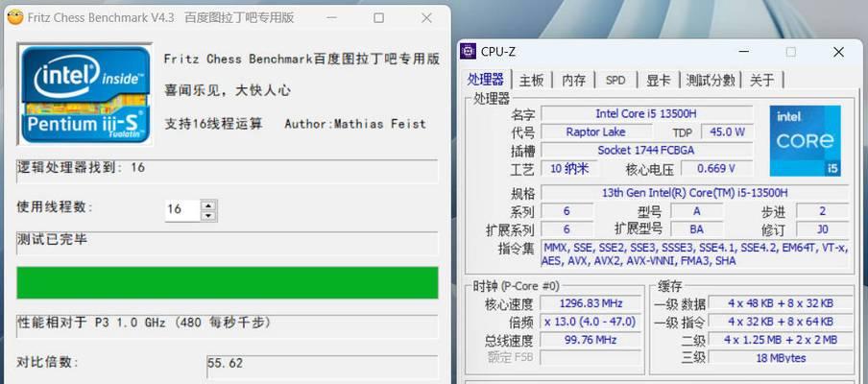Click the core voltage value 0.669 V

tap(716, 169)
